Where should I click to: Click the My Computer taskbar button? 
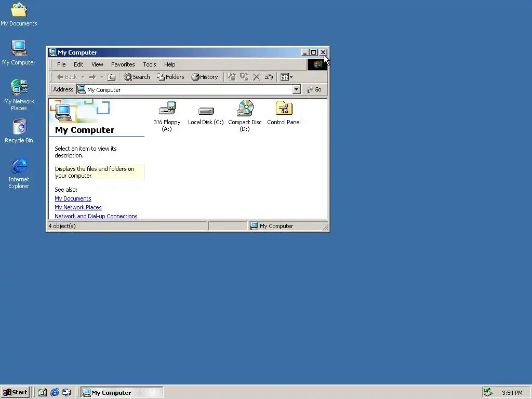point(122,393)
